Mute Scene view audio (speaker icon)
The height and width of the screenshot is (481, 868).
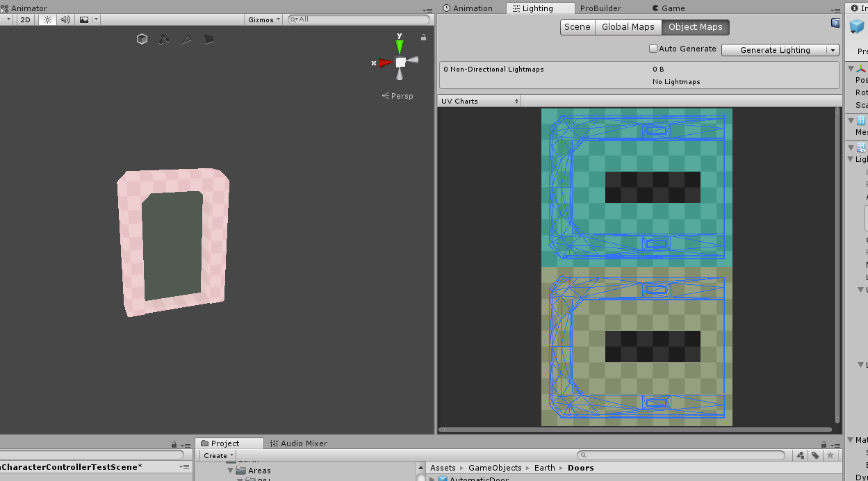click(x=65, y=19)
